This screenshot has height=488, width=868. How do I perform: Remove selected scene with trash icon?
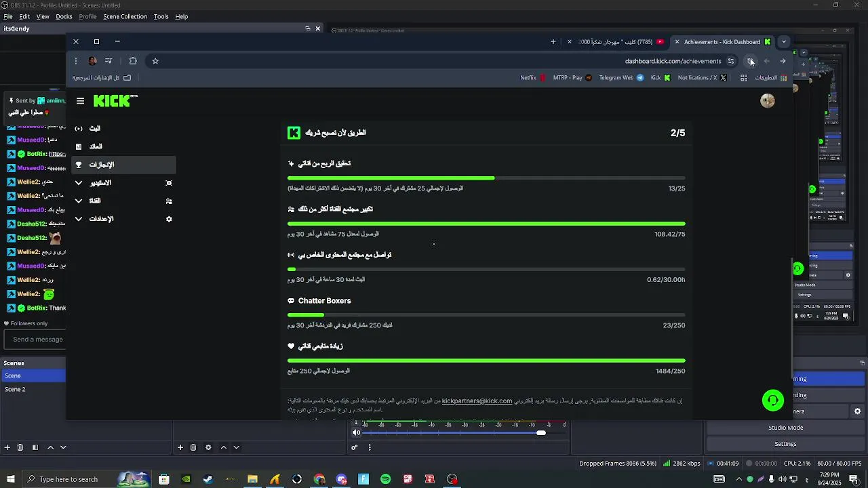point(20,447)
